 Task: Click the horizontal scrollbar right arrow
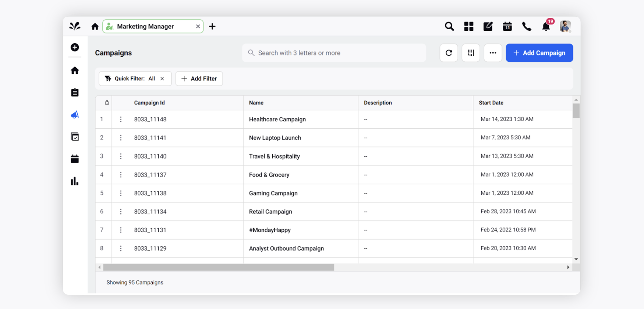568,267
